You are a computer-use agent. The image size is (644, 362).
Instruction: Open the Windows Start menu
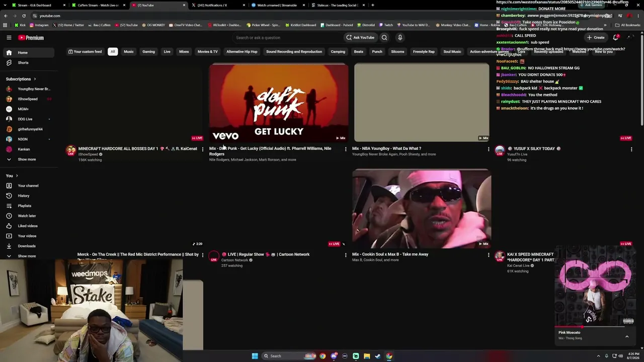coord(255,356)
